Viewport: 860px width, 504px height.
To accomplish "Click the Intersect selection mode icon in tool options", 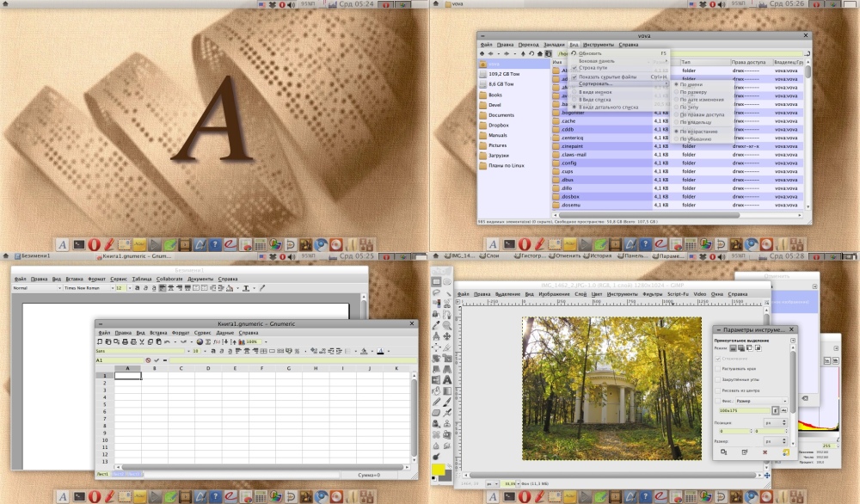I will pos(758,348).
